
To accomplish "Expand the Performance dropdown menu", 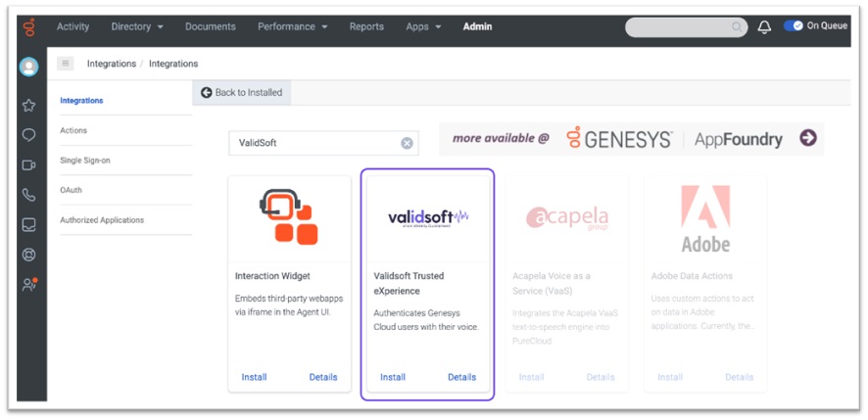I will click(x=292, y=26).
